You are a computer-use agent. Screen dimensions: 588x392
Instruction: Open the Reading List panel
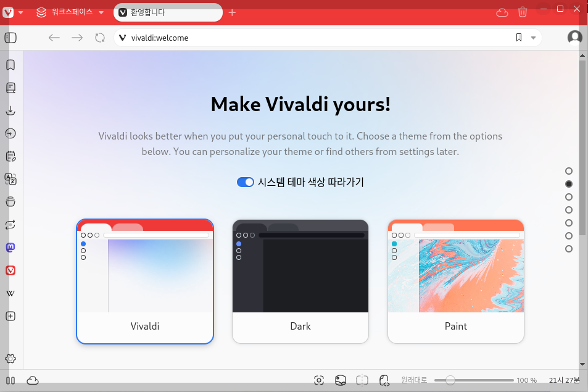click(10, 88)
